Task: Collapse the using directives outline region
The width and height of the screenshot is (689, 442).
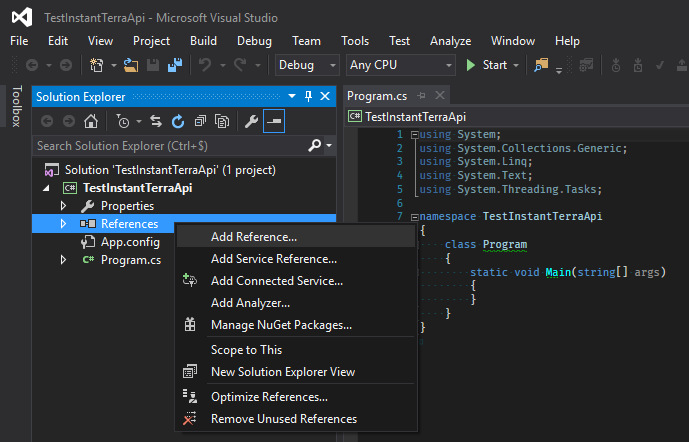Action: 414,135
